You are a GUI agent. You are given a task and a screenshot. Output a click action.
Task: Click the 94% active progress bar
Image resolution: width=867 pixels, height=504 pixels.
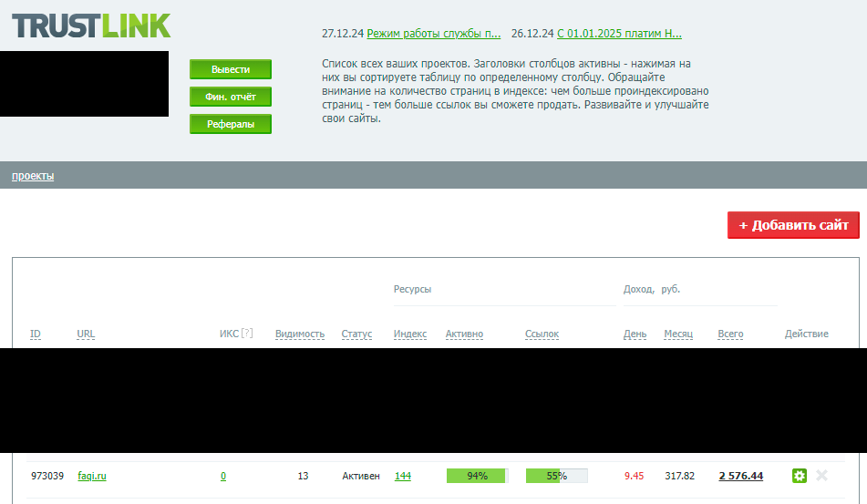pos(477,476)
